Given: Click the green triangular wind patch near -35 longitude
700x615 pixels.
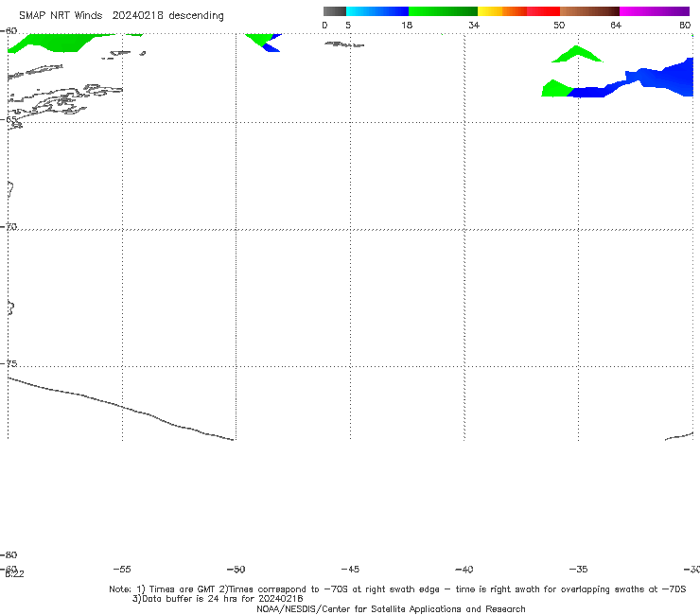Looking at the screenshot, I should 577,55.
